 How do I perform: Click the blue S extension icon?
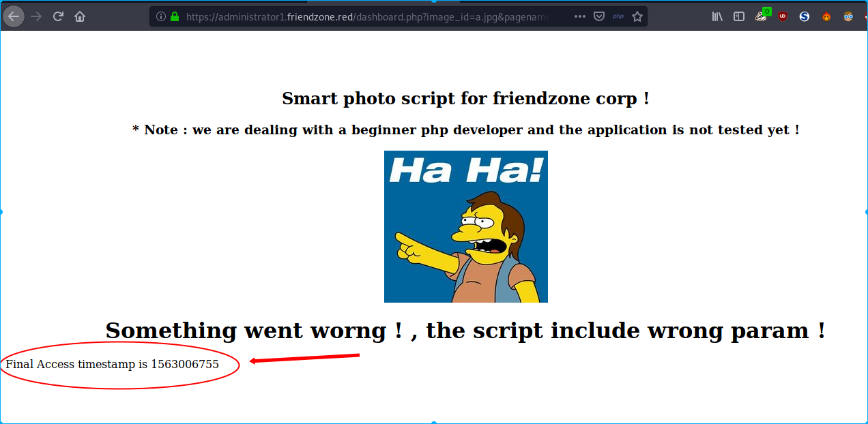(805, 16)
